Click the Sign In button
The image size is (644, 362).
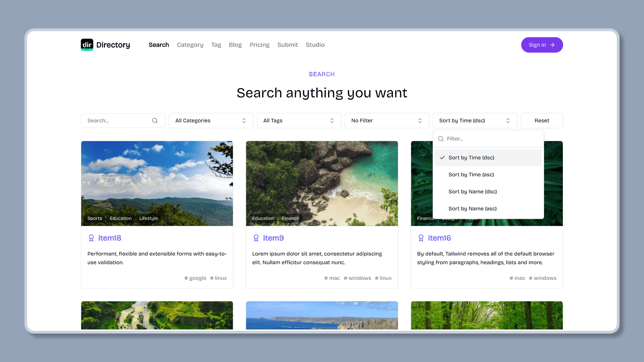pos(542,45)
